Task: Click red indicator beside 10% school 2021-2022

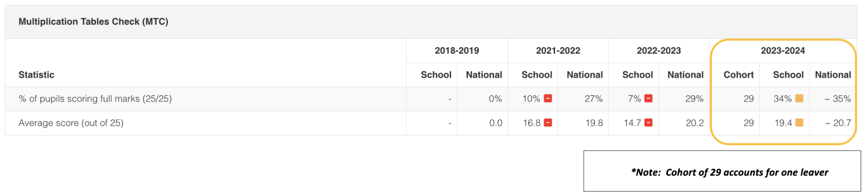Action: pos(548,98)
